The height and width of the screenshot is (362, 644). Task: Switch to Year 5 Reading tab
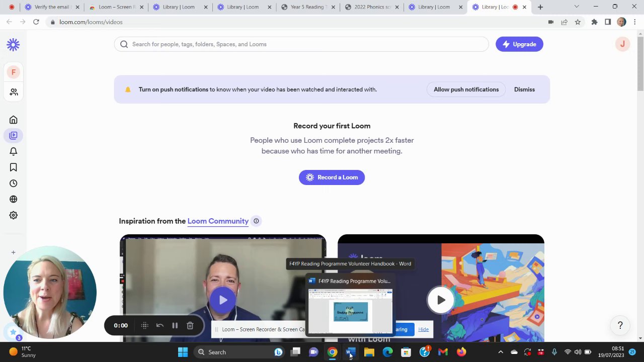pos(308,7)
